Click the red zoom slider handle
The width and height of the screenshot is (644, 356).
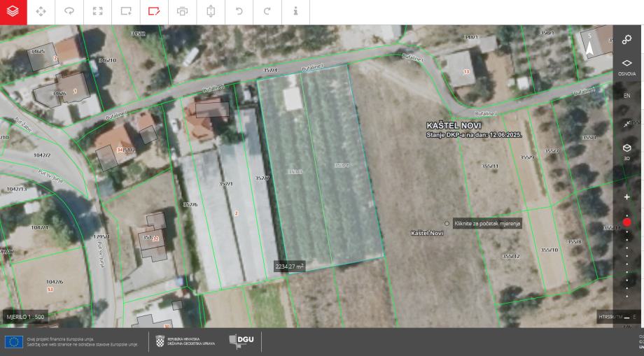click(626, 222)
